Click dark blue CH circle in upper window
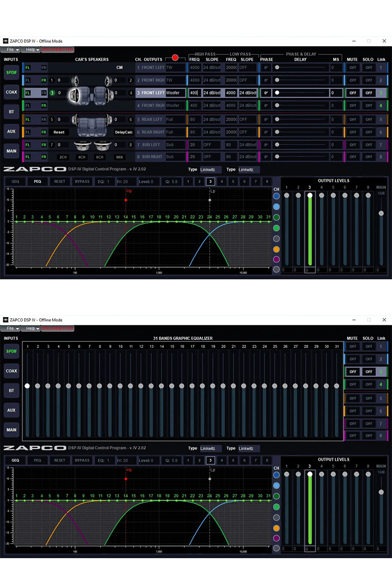 (276, 196)
